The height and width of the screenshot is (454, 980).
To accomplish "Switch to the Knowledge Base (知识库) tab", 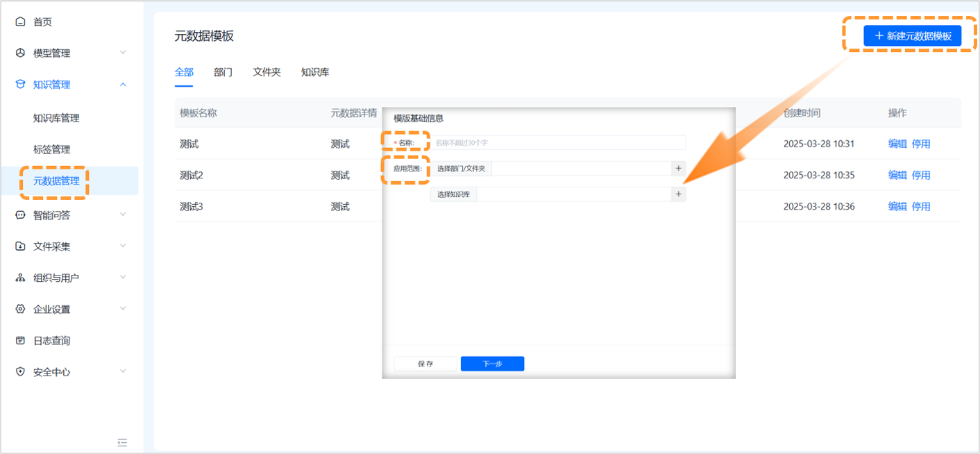I will click(314, 72).
